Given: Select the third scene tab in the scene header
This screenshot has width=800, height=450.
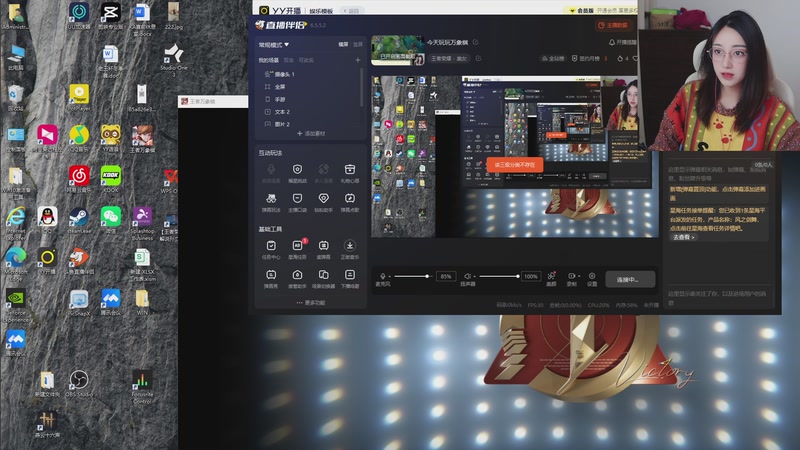Looking at the screenshot, I should [x=306, y=60].
